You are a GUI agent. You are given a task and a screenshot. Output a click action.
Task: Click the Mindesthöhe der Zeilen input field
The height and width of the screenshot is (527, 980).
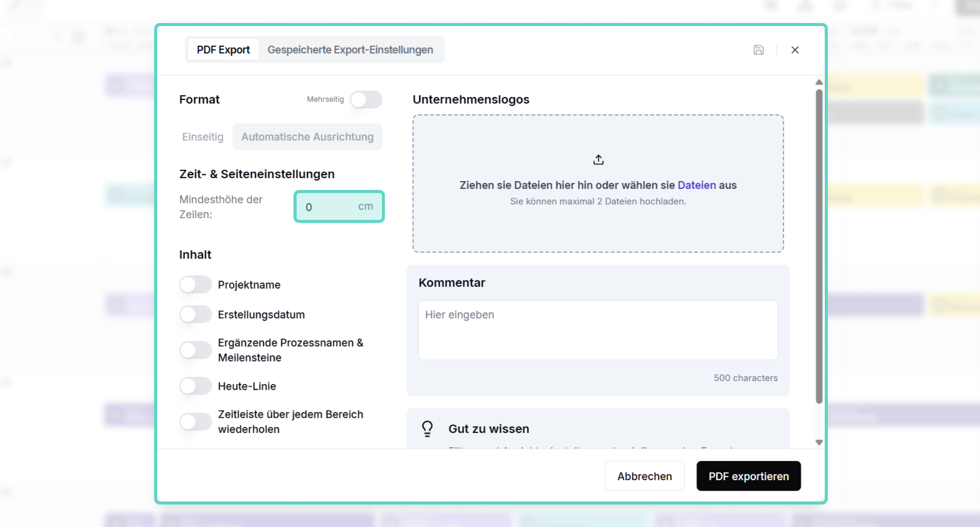tap(339, 207)
